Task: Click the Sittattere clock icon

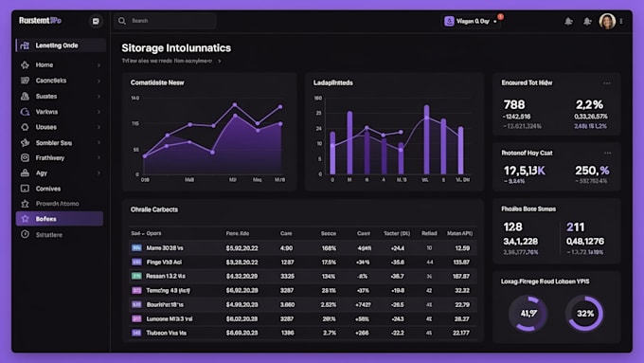Action: tap(25, 235)
